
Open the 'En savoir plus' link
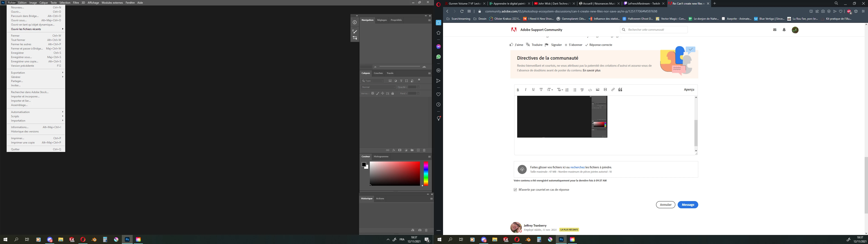point(592,70)
